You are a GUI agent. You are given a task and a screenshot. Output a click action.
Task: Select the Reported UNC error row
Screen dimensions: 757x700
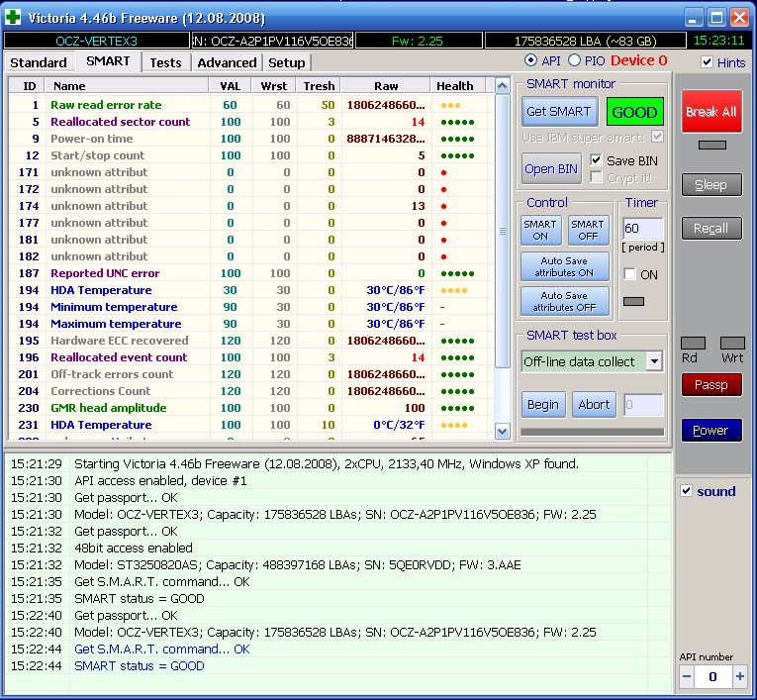tap(251, 273)
